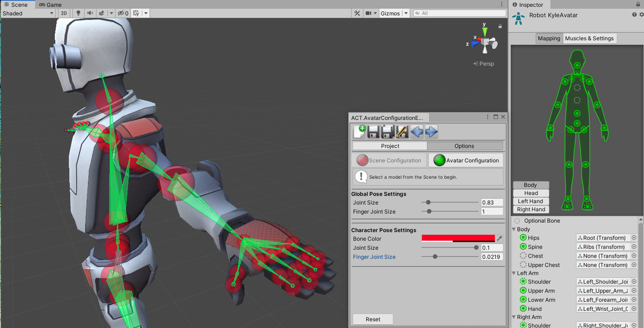Click the save configuration floppy disk icon
The height and width of the screenshot is (328, 644).
tap(372, 131)
